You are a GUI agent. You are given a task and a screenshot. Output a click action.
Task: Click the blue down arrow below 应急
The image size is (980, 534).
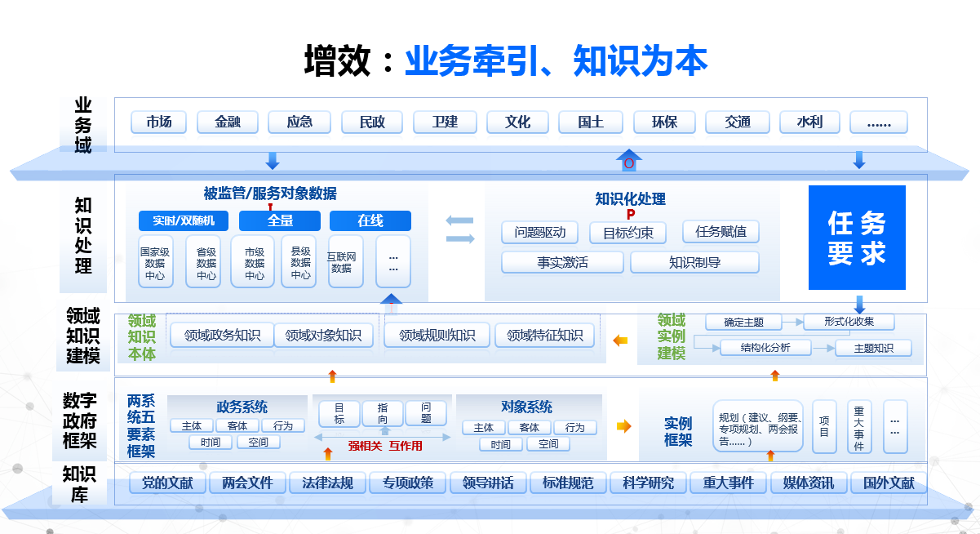(273, 160)
